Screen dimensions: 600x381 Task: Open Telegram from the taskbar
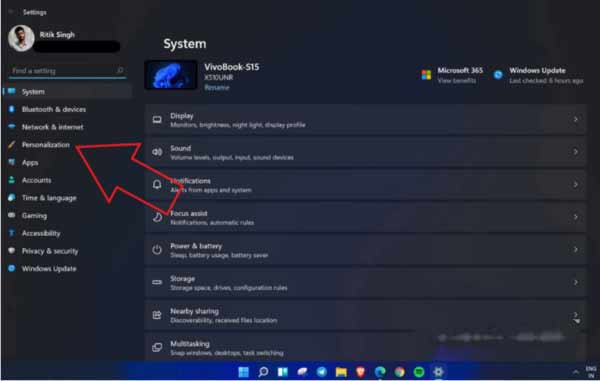point(321,371)
